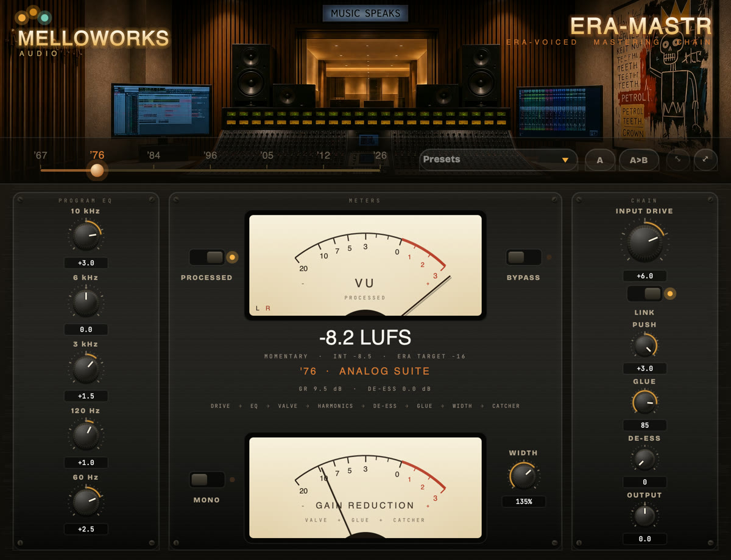Click the 60 Hz EQ knob
This screenshot has height=560, width=731.
tap(86, 502)
